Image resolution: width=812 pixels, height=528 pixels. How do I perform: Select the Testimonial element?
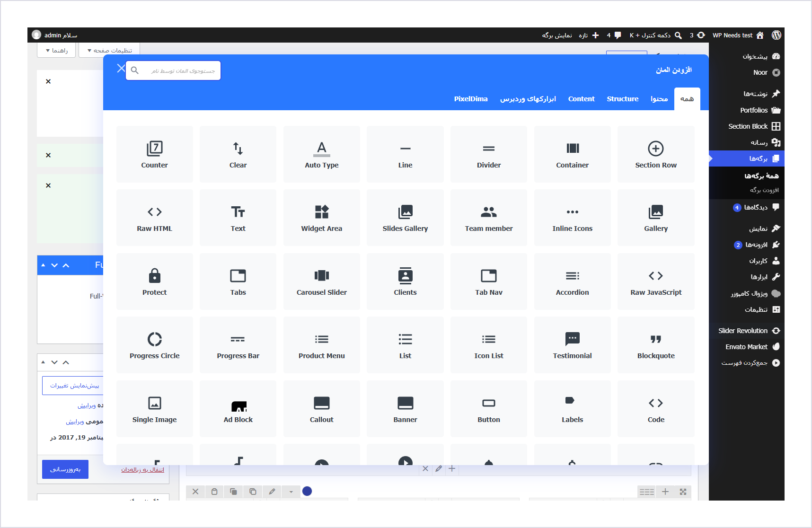tap(572, 345)
